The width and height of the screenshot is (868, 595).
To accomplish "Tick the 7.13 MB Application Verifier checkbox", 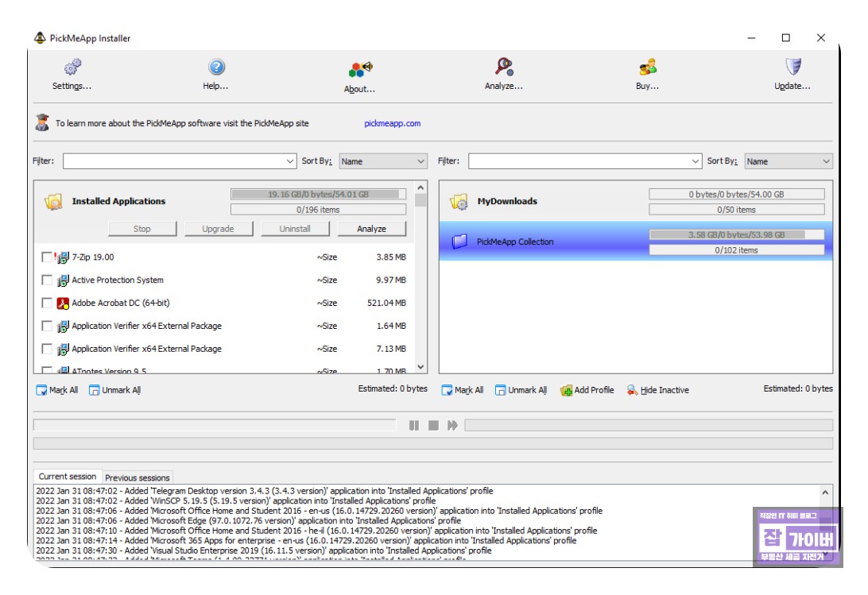I will [47, 350].
